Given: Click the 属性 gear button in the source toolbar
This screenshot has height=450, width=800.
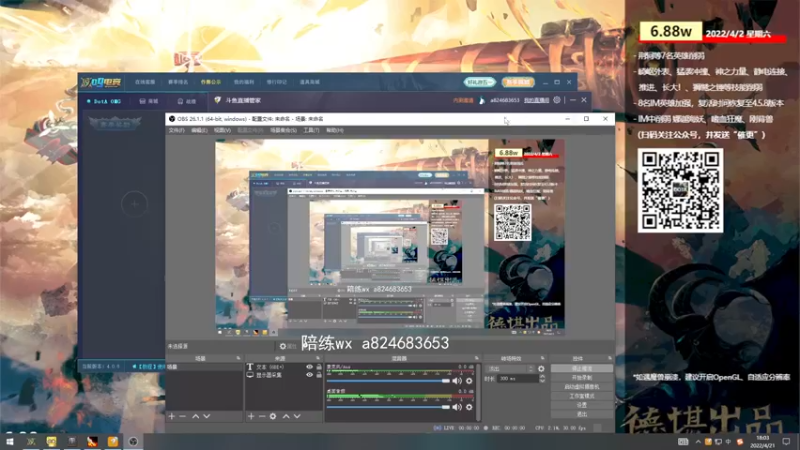Looking at the screenshot, I should 287,346.
